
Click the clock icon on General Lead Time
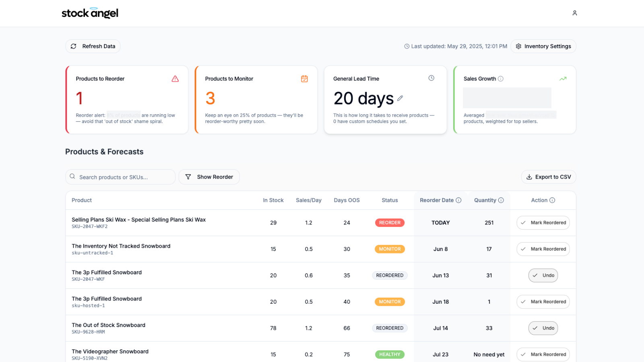point(431,78)
